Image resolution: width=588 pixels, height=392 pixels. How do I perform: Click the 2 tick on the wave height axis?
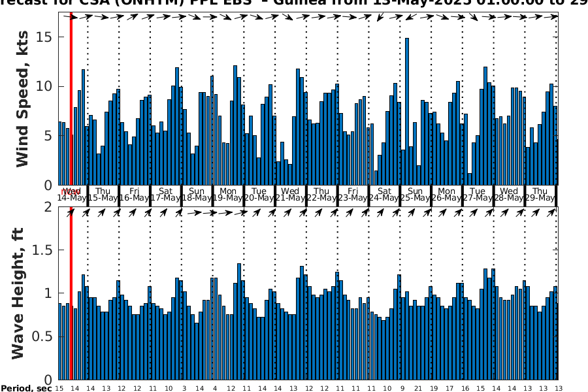[x=48, y=206]
